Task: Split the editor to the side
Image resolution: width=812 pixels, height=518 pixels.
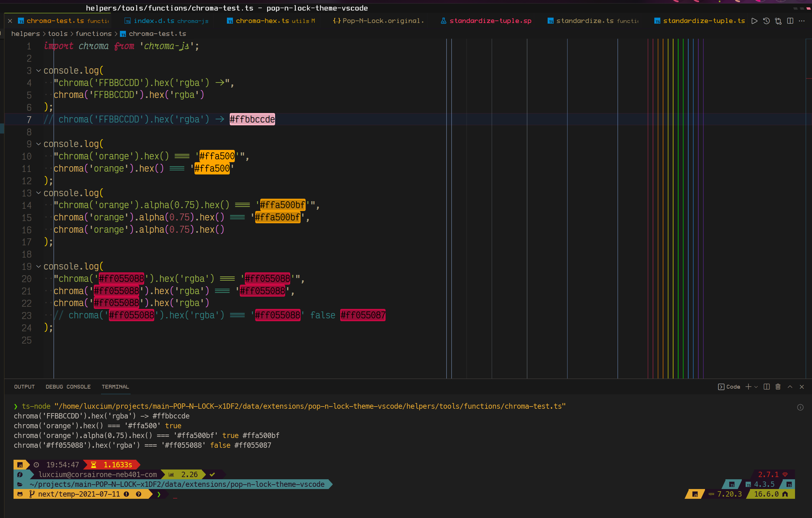Action: pyautogui.click(x=790, y=20)
